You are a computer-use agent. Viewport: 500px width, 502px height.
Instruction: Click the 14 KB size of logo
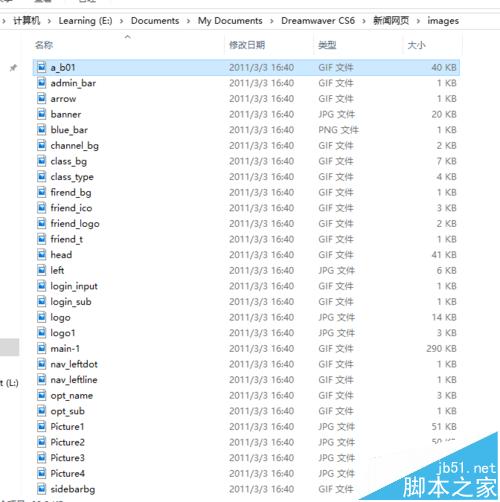tap(444, 317)
